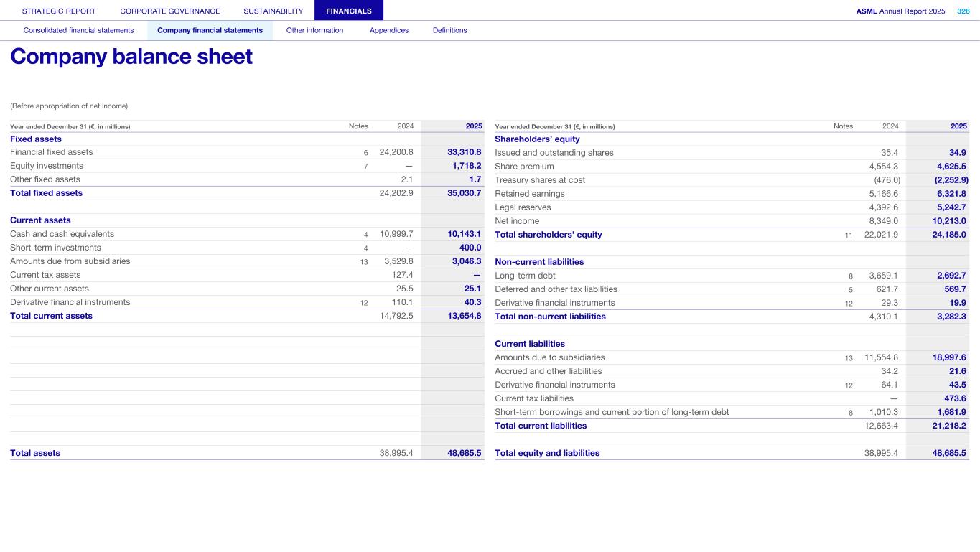Image resolution: width=980 pixels, height=552 pixels.
Task: Open the Appendices sub-tab
Action: pos(389,30)
